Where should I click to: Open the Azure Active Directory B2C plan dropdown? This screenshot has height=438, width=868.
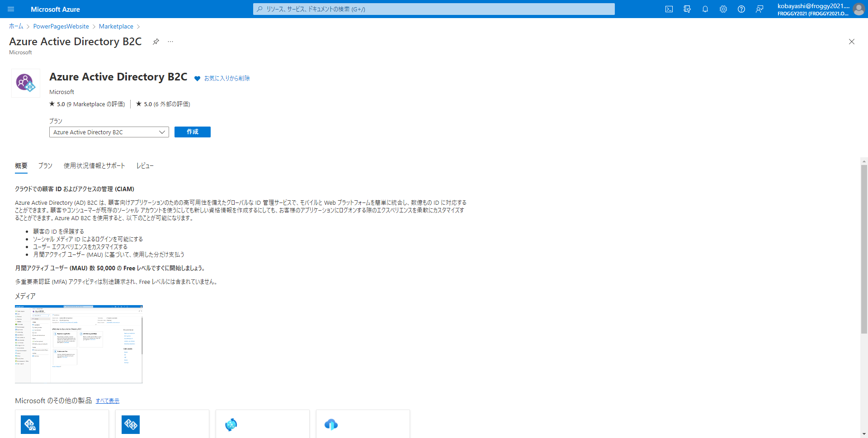pyautogui.click(x=109, y=132)
